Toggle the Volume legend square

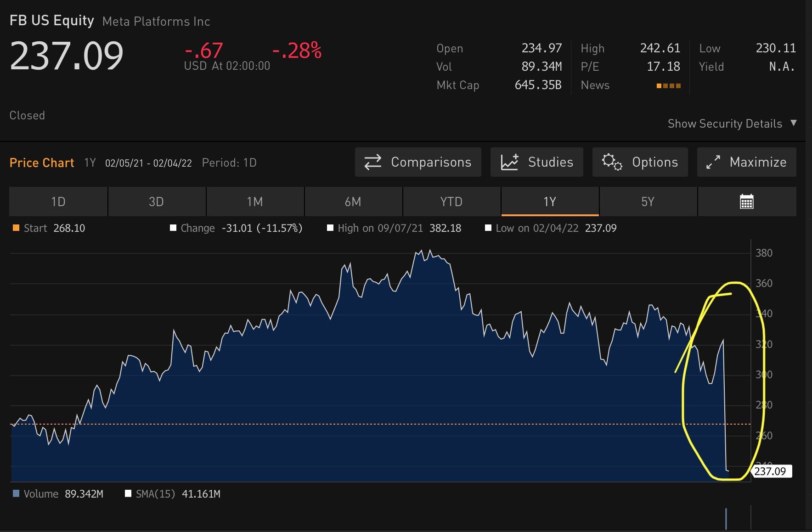(x=16, y=494)
